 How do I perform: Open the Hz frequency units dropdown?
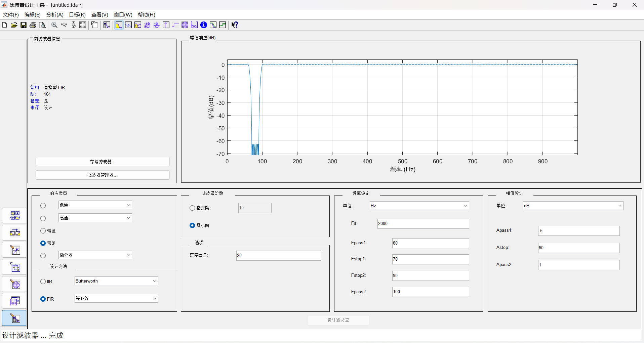coord(419,206)
